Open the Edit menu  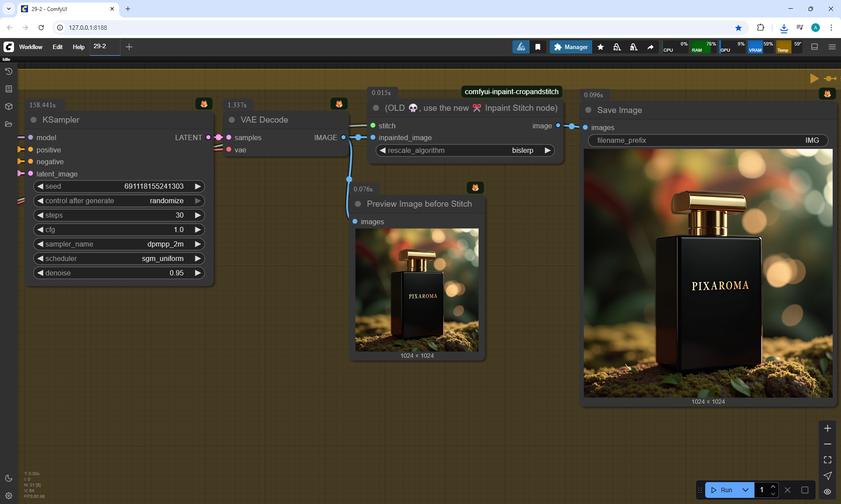tap(57, 47)
